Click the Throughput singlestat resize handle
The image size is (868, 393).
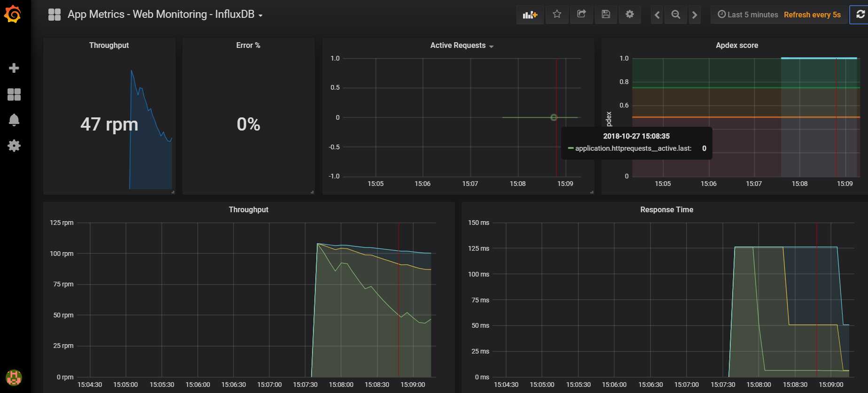click(173, 192)
